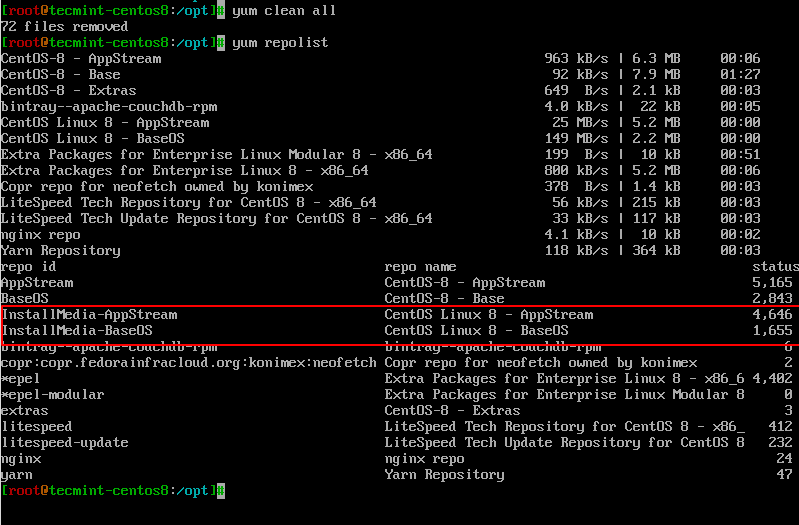Click the "nginx" repo id
Image resolution: width=799 pixels, height=525 pixels.
click(x=21, y=459)
